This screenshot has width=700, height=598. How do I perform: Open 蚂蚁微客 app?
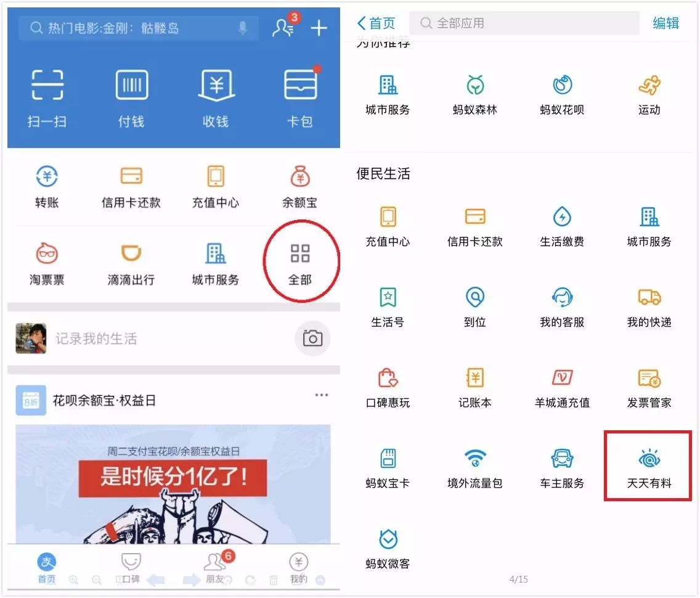388,549
